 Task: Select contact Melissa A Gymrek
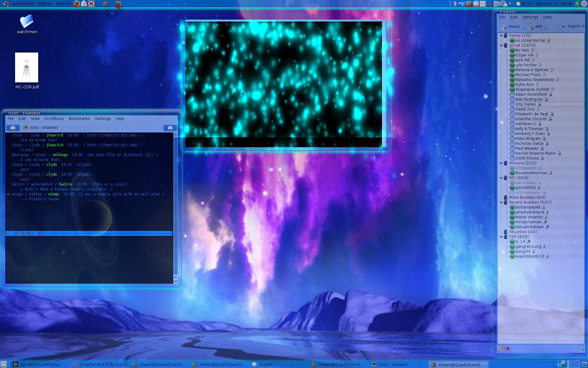(x=532, y=70)
